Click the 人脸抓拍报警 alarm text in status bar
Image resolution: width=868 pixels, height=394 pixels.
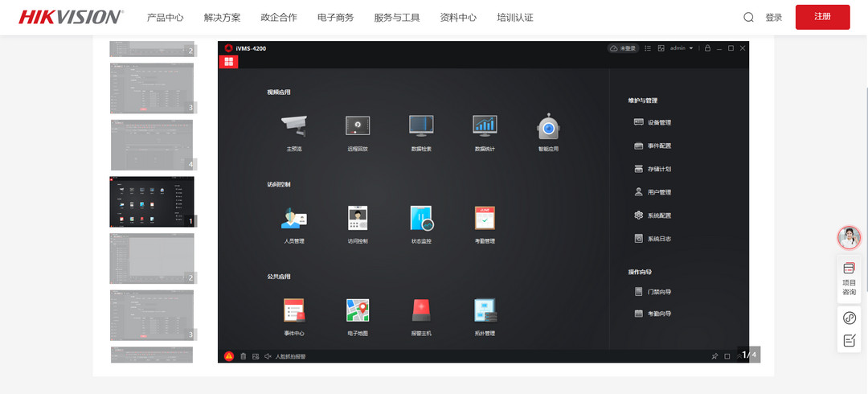tap(291, 356)
